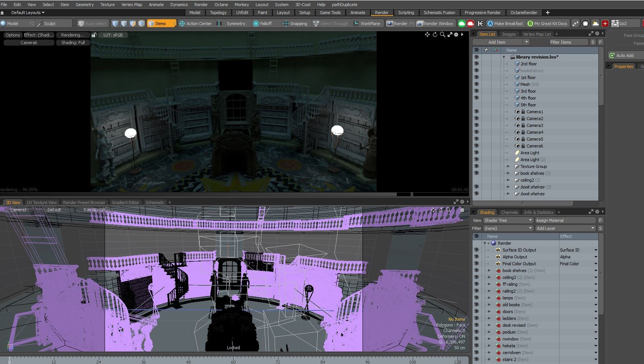Viewport: 644px width, 364px height.
Task: Open the Add Layer dropdown
Action: (565, 228)
